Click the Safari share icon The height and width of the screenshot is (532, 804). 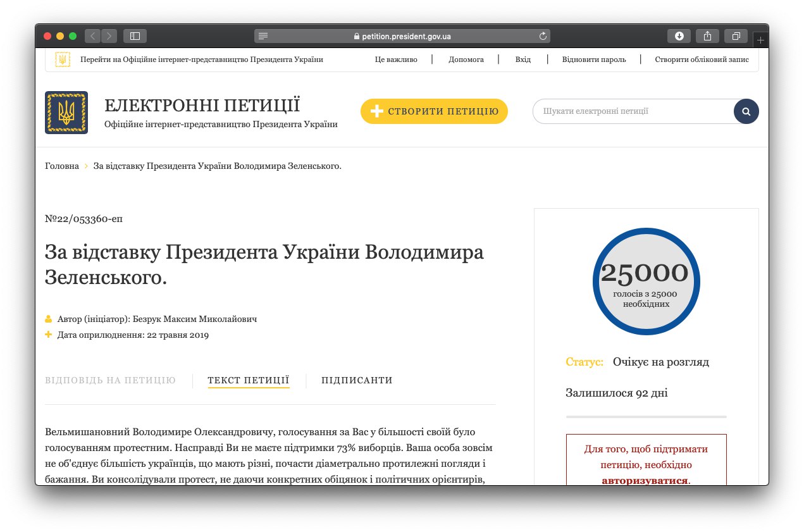[707, 36]
